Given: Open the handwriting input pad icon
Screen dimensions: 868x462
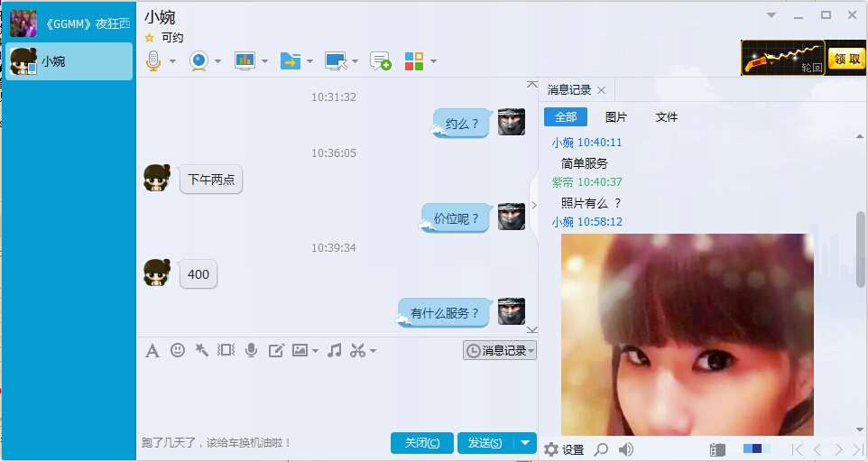Looking at the screenshot, I should click(276, 350).
